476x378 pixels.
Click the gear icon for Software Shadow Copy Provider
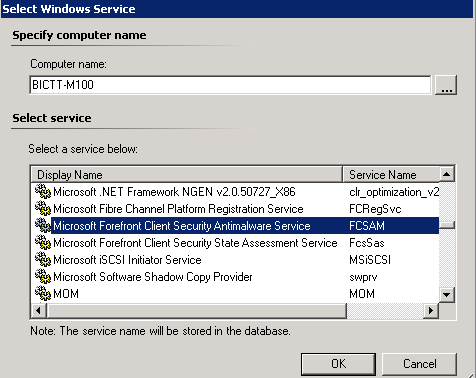point(43,276)
